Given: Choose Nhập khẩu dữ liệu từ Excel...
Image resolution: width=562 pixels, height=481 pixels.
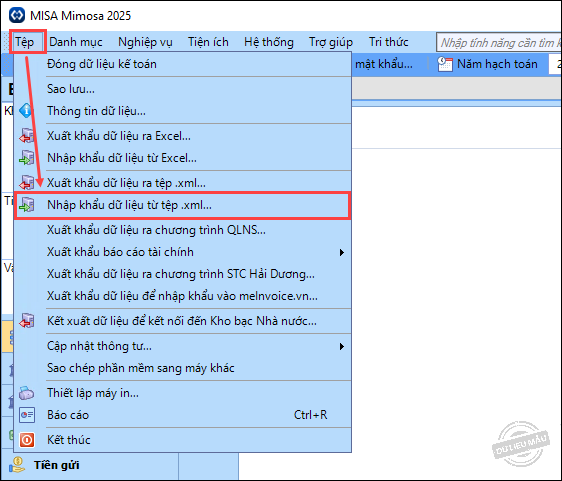Looking at the screenshot, I should click(x=182, y=158).
